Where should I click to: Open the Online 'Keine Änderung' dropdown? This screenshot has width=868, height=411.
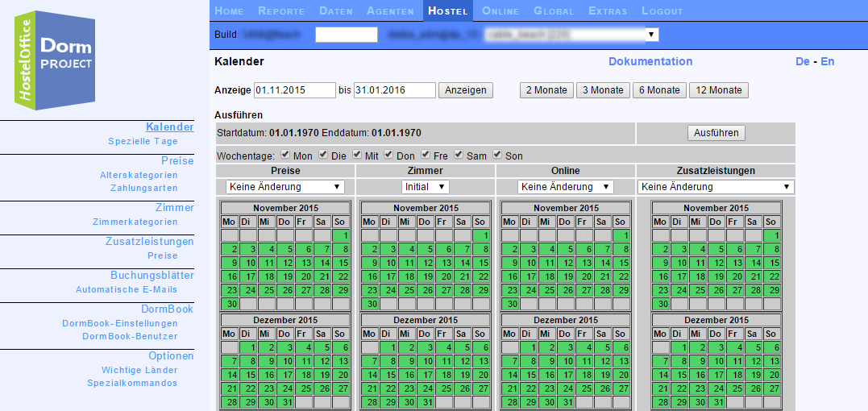565,186
